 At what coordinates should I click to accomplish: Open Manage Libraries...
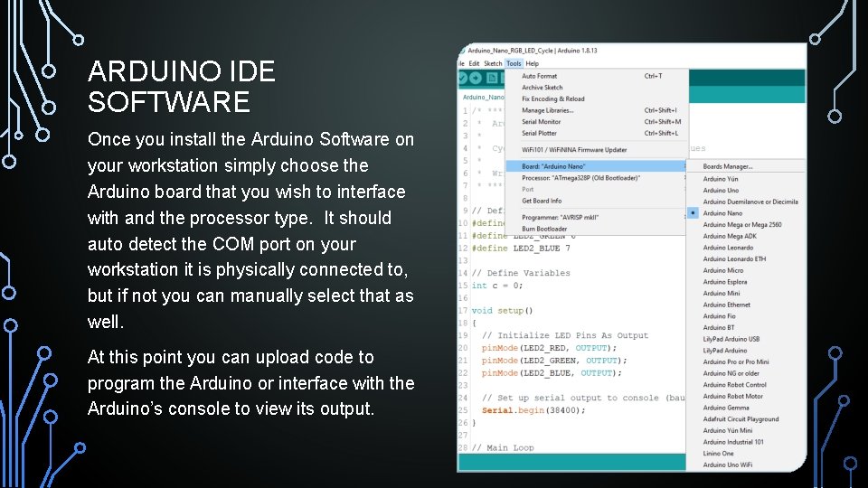pyautogui.click(x=597, y=110)
